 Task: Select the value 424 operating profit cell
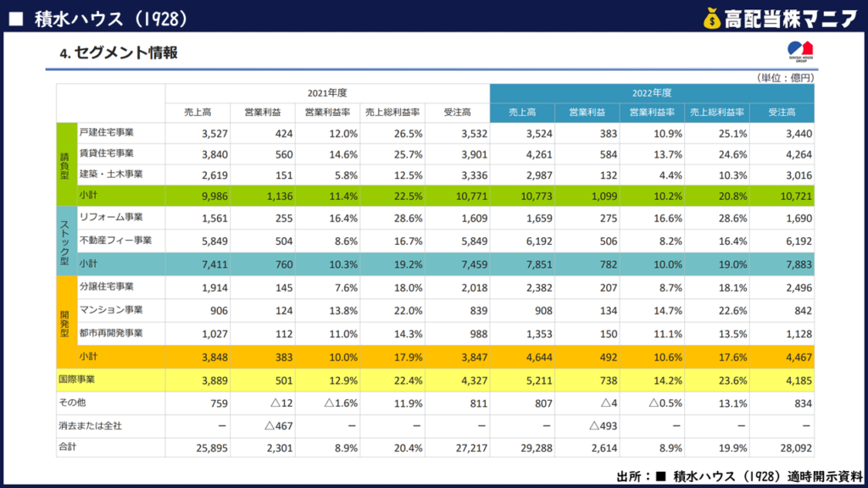pos(284,134)
